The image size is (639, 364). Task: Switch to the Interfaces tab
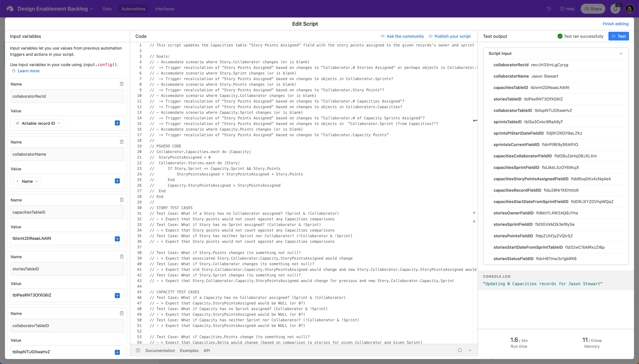pos(164,9)
